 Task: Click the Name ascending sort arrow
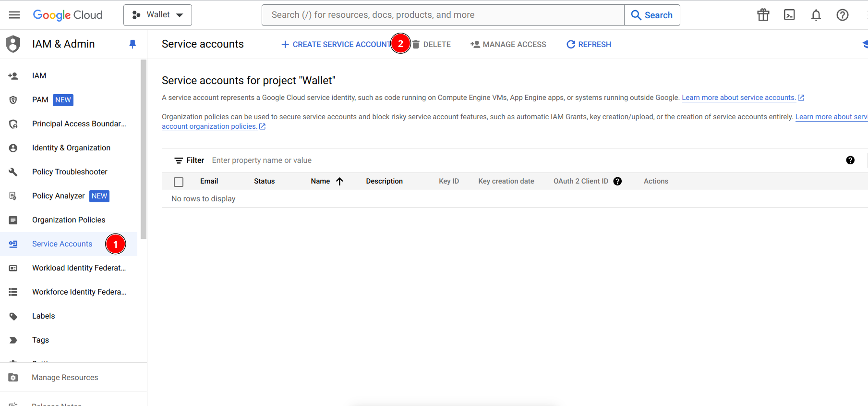339,181
